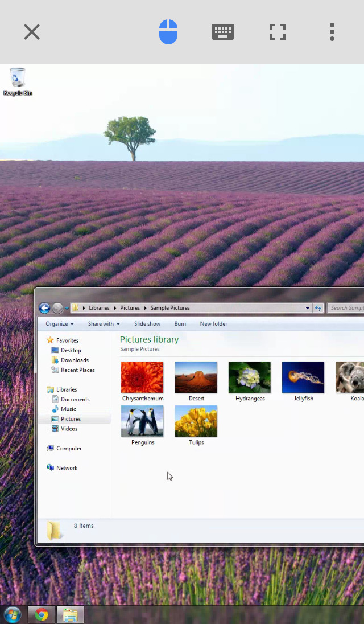The image size is (364, 624).
Task: Switch to mouse input mode
Action: (x=168, y=32)
